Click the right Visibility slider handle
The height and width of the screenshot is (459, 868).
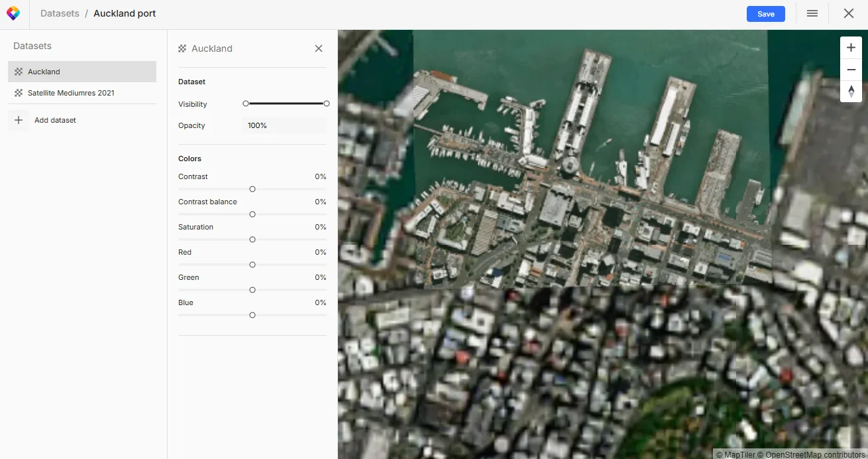pyautogui.click(x=327, y=103)
